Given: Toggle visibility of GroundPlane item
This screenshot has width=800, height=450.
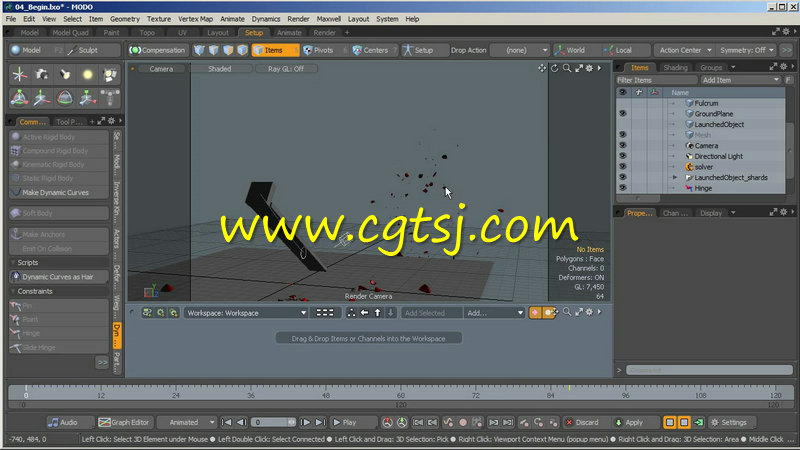Looking at the screenshot, I should click(622, 114).
